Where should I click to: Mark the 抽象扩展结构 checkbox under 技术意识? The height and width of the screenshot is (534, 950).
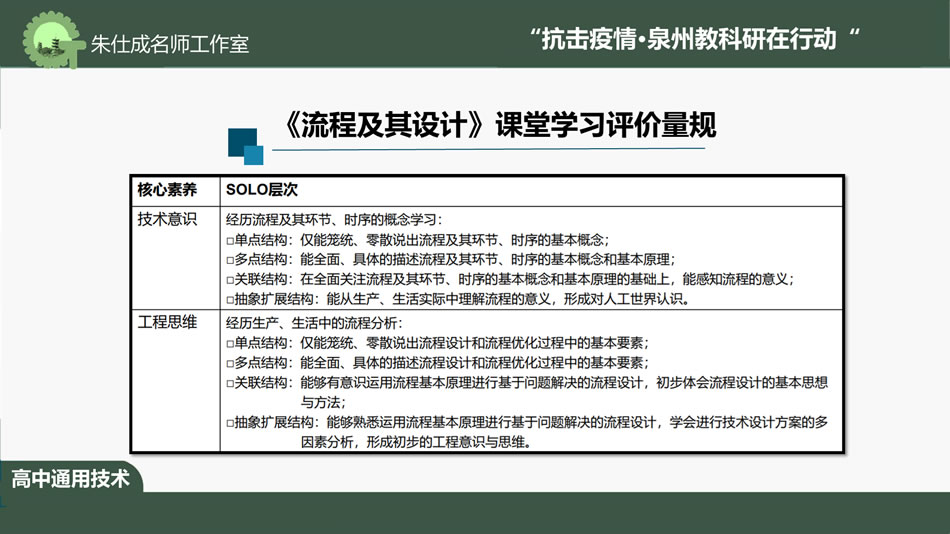230,300
